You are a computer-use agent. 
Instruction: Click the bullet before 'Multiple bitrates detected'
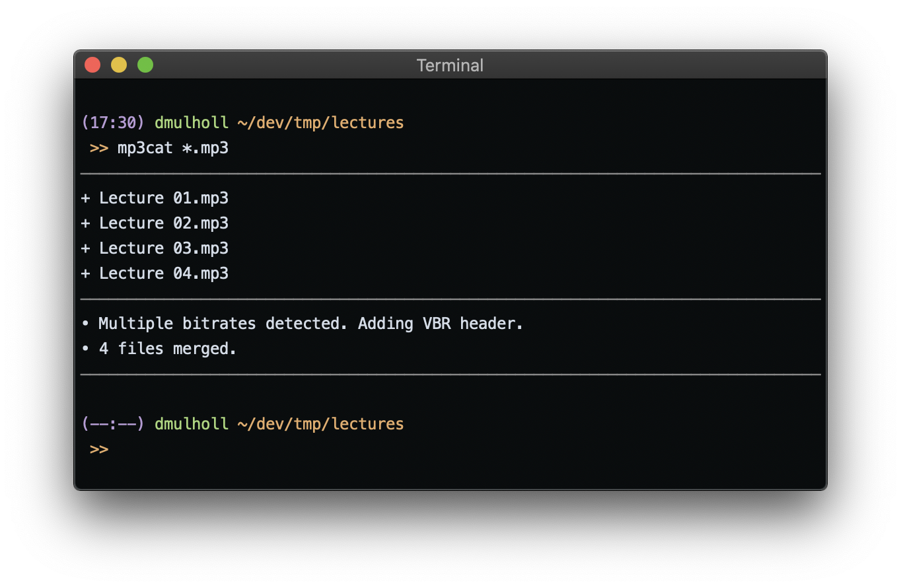coord(85,324)
